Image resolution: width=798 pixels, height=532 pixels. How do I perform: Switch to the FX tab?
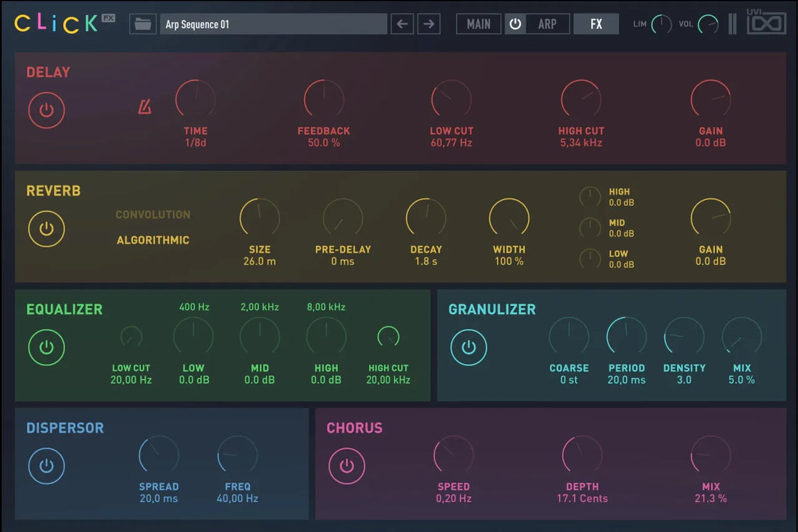coord(596,24)
